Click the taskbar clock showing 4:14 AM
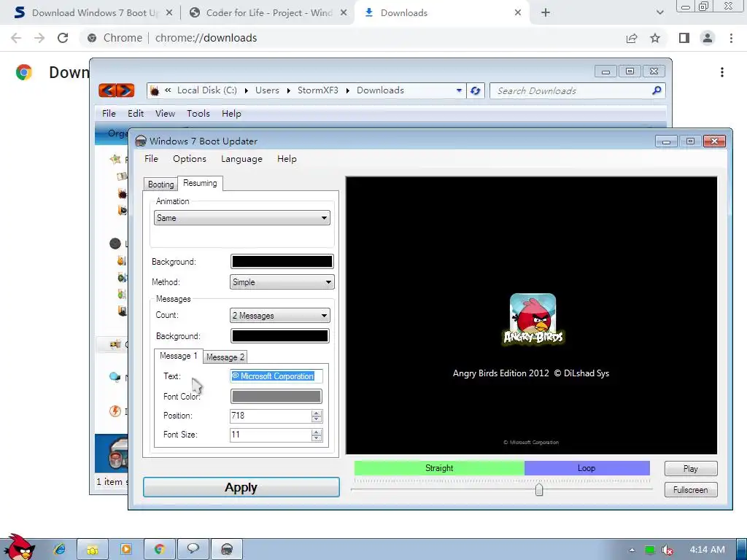 [x=707, y=550]
